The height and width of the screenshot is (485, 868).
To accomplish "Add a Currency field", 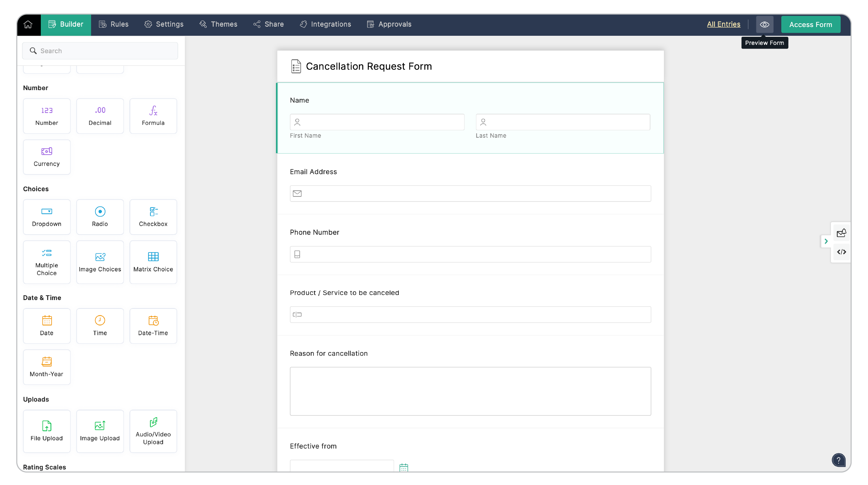I will tap(47, 157).
